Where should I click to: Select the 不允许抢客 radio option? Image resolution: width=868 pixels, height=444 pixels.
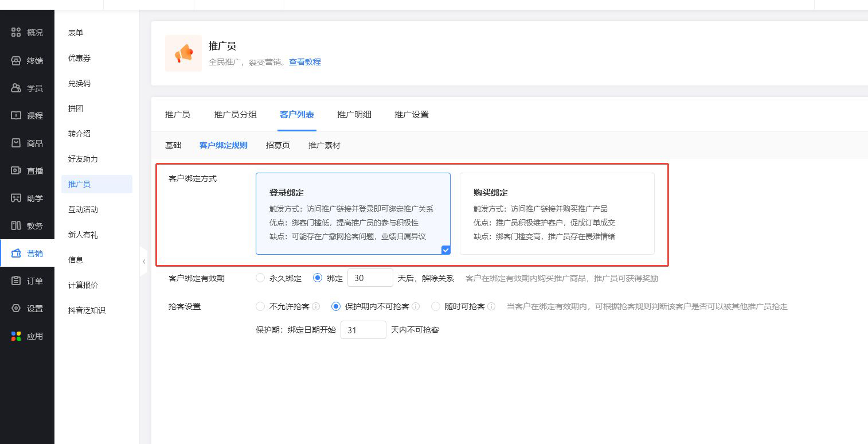click(x=260, y=306)
